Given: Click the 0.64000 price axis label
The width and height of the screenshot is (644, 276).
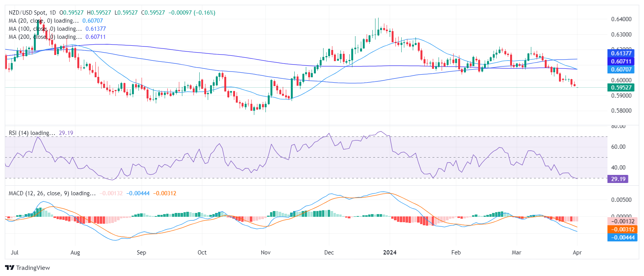Looking at the screenshot, I should coord(621,19).
